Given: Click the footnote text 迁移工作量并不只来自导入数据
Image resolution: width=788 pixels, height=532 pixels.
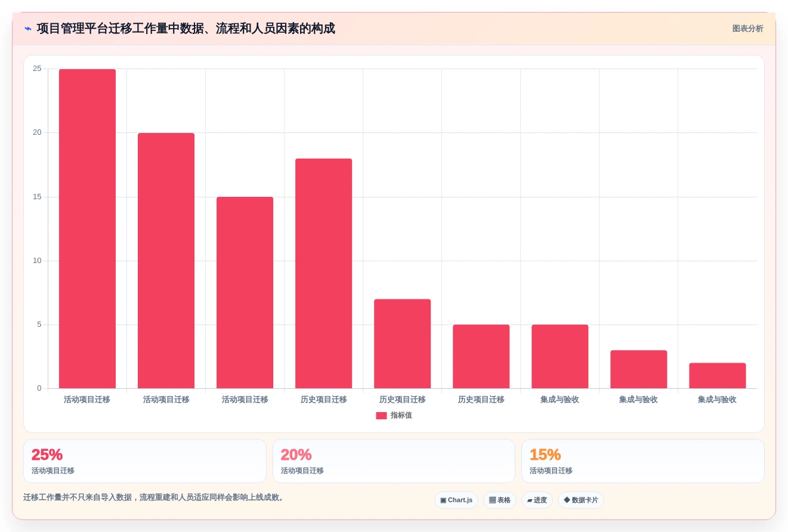Looking at the screenshot, I should pos(154,497).
